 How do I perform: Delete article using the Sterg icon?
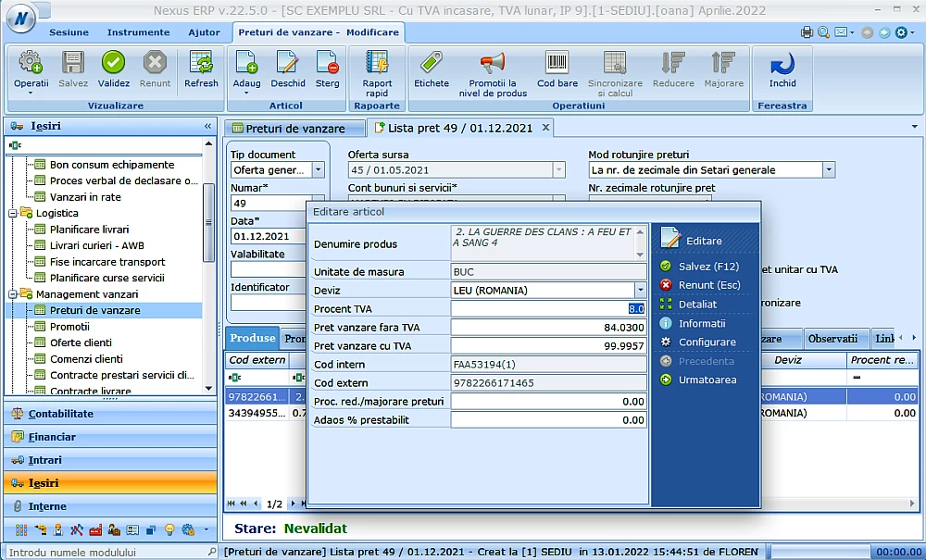[326, 69]
